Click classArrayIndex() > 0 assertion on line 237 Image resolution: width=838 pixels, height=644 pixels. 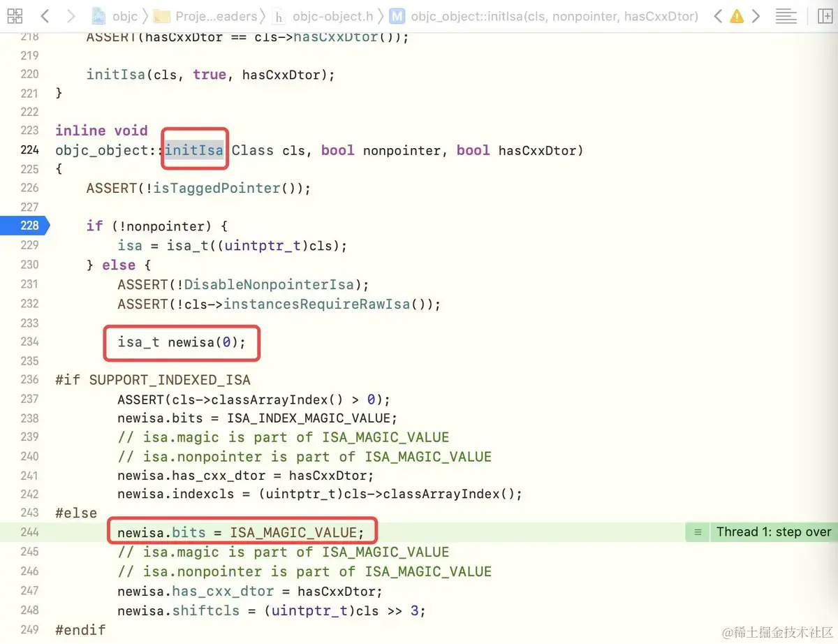[253, 400]
